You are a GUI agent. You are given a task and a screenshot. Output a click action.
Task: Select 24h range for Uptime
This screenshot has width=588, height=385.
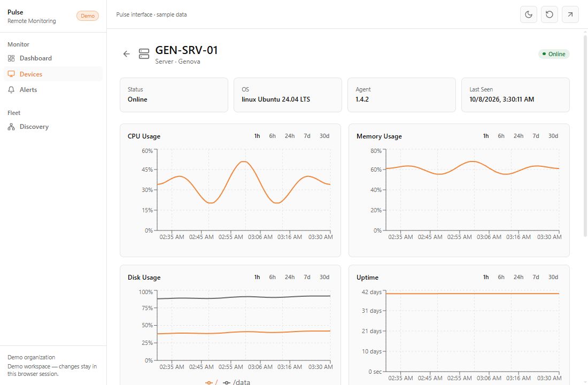(519, 277)
